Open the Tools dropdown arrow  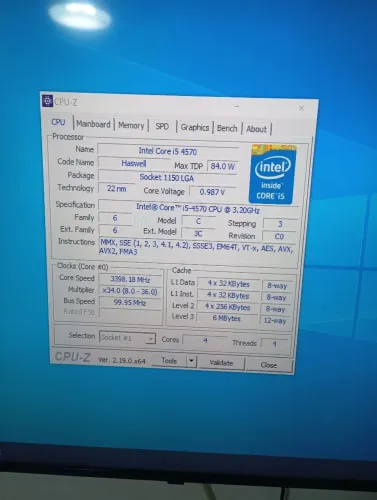coord(191,361)
